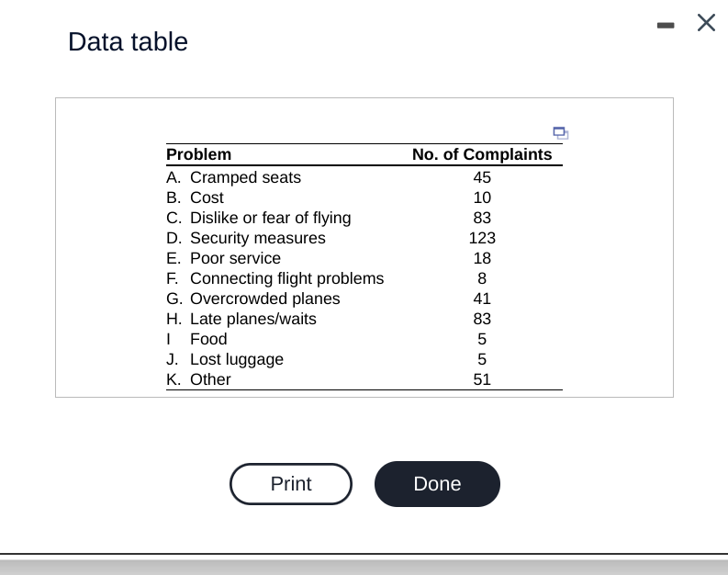Close the Data table dialog

click(706, 22)
